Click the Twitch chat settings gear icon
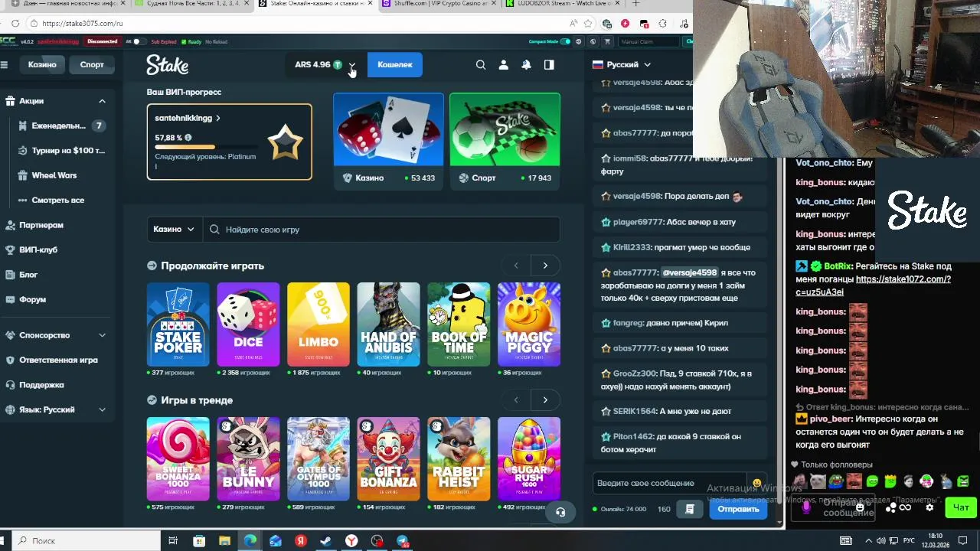Viewport: 980px width, 551px height. coord(929,507)
